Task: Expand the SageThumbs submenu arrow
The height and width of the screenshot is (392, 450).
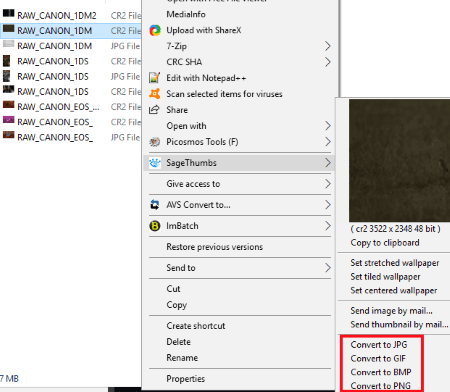Action: [328, 163]
